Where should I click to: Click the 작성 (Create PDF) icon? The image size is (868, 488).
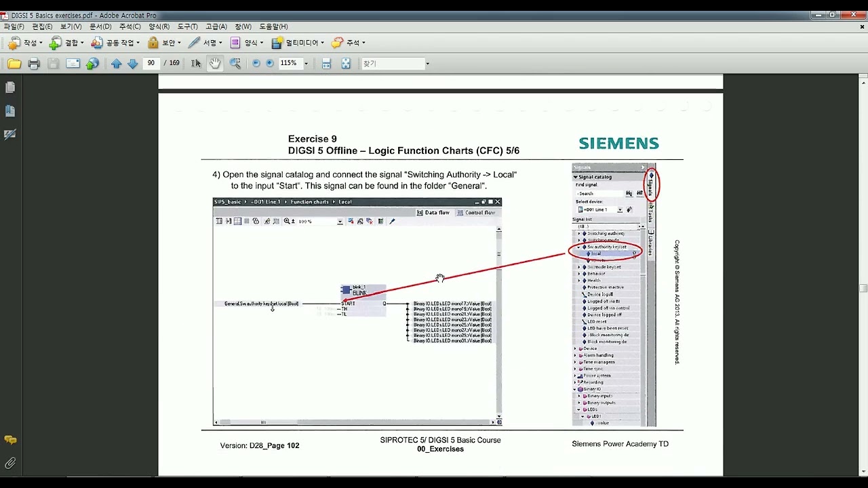coord(14,43)
